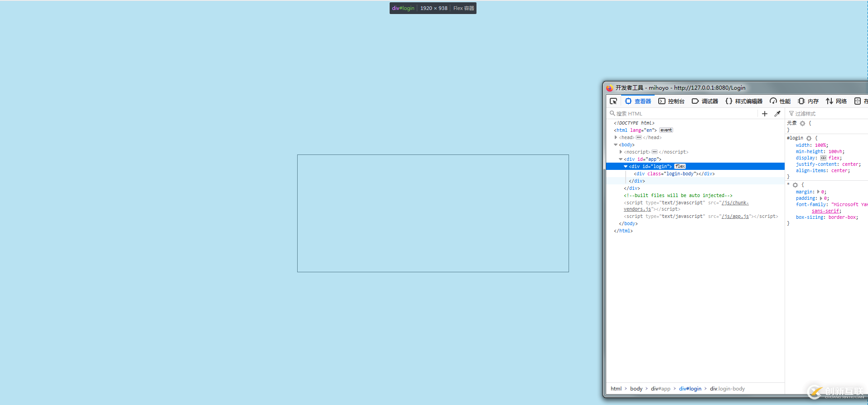
Task: Click the target icon beside the 元素 rule
Action: [802, 123]
